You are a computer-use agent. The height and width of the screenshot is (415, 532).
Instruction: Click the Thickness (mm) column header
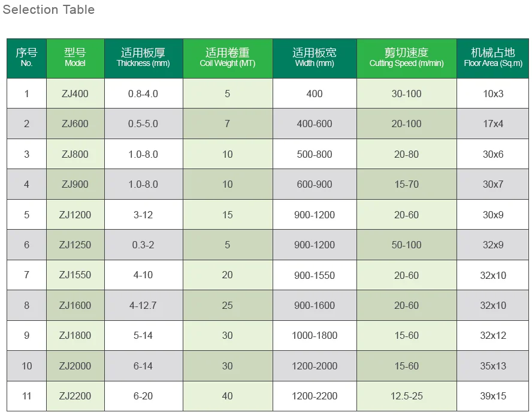(x=143, y=58)
